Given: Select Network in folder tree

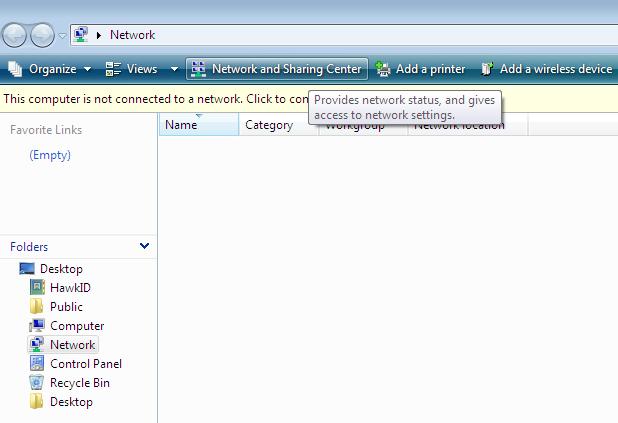Looking at the screenshot, I should coord(73,345).
